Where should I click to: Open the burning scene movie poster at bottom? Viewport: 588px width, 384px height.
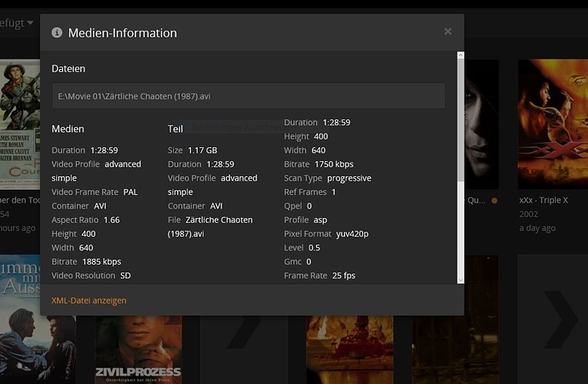coord(350,350)
